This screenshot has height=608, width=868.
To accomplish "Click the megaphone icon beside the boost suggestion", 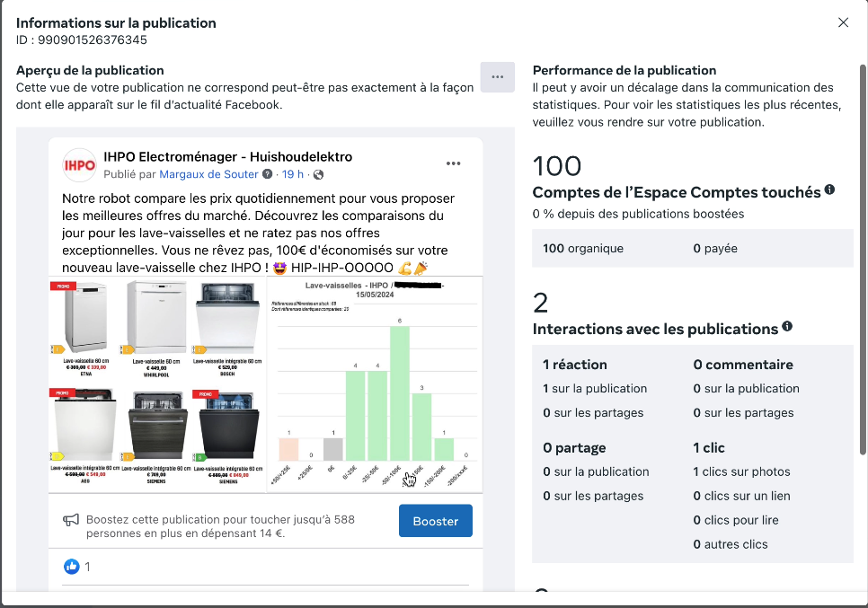I will tap(71, 520).
